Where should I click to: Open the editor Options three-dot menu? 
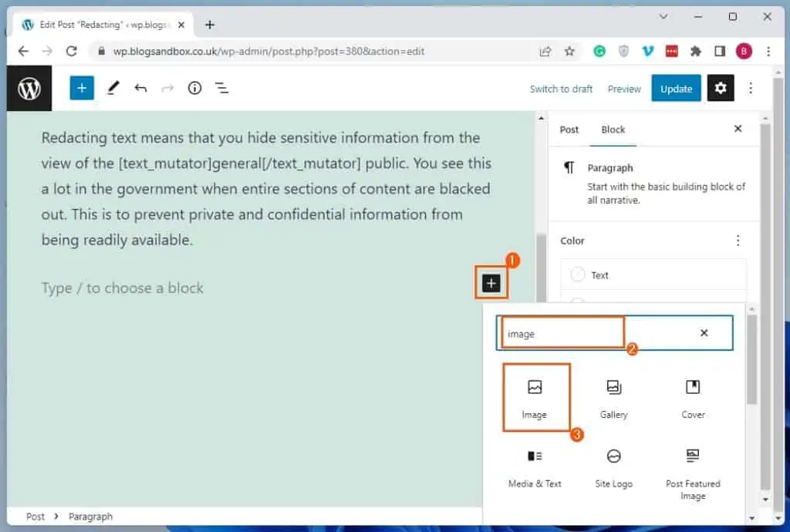point(751,88)
